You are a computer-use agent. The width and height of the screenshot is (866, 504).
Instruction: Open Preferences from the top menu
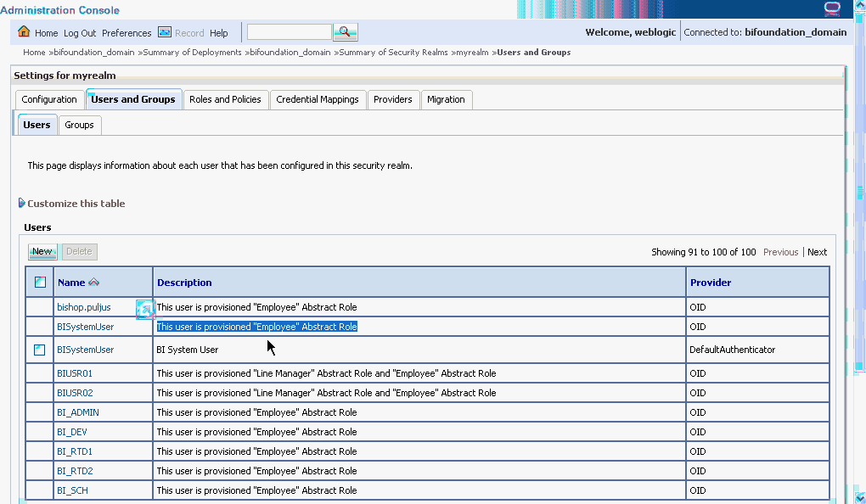[127, 33]
